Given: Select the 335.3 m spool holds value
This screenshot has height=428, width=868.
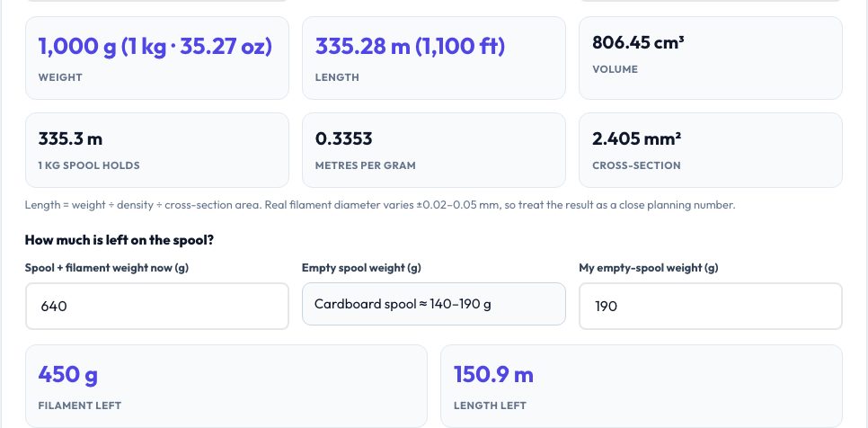Looking at the screenshot, I should (x=70, y=138).
